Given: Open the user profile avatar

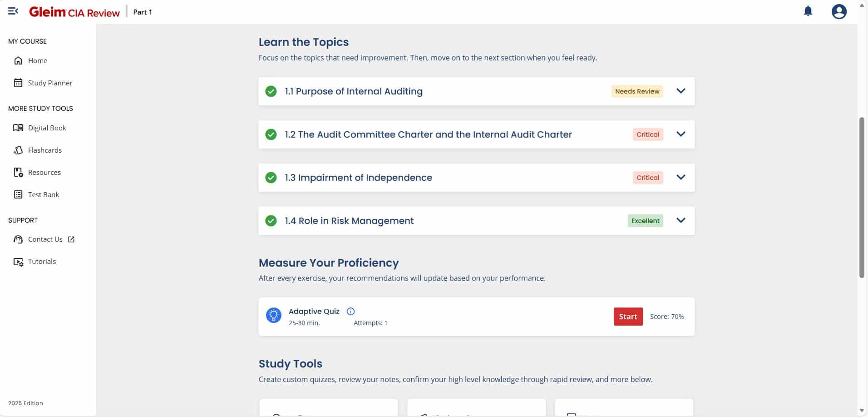Looking at the screenshot, I should (839, 11).
